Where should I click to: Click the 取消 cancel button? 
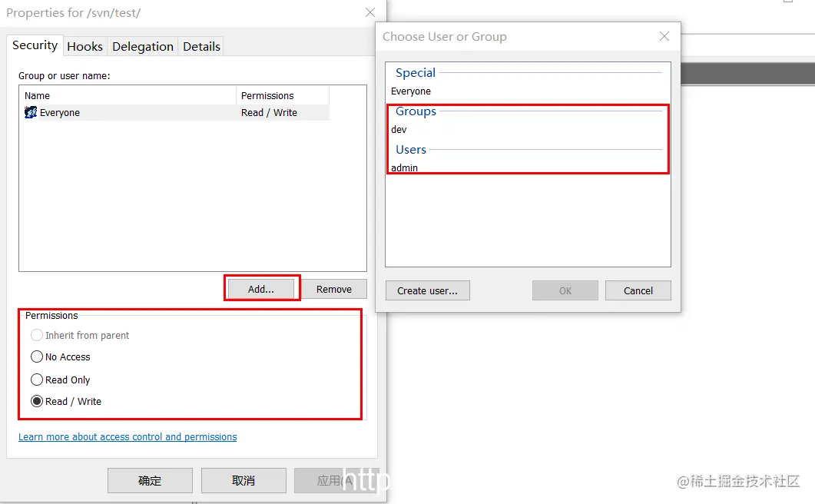244,481
